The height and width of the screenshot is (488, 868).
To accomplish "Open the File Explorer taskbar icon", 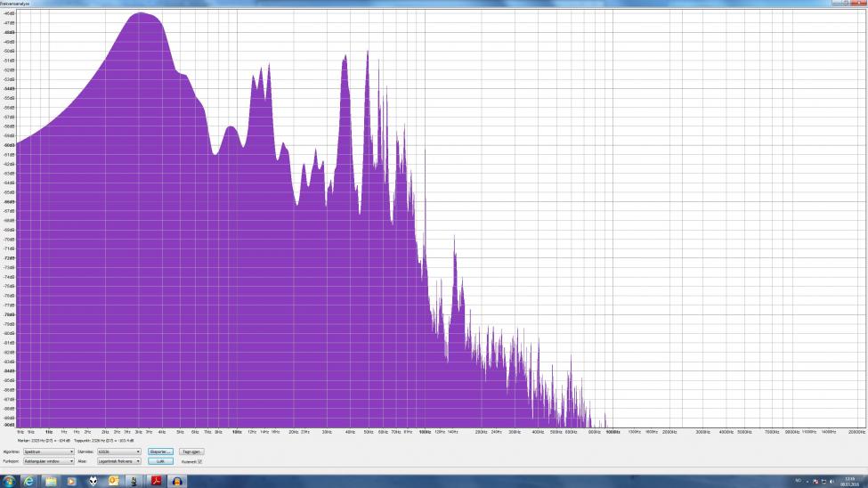I will coord(51,481).
